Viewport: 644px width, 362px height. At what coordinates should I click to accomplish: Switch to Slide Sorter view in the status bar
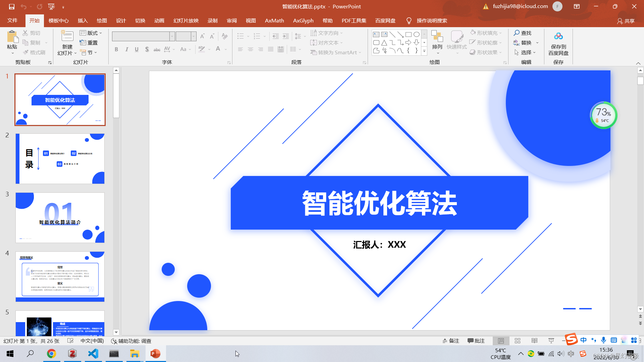(x=518, y=341)
